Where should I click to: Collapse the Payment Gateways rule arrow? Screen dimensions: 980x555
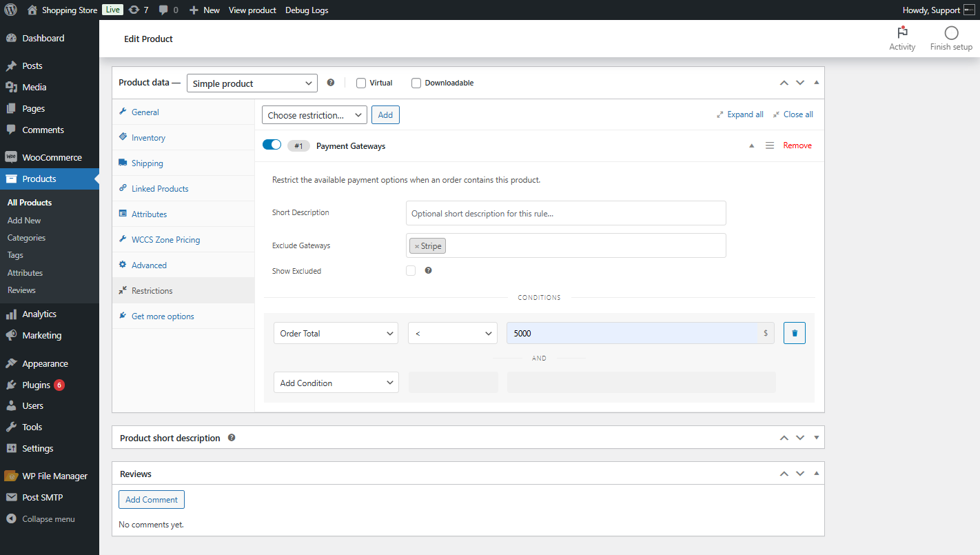click(752, 145)
